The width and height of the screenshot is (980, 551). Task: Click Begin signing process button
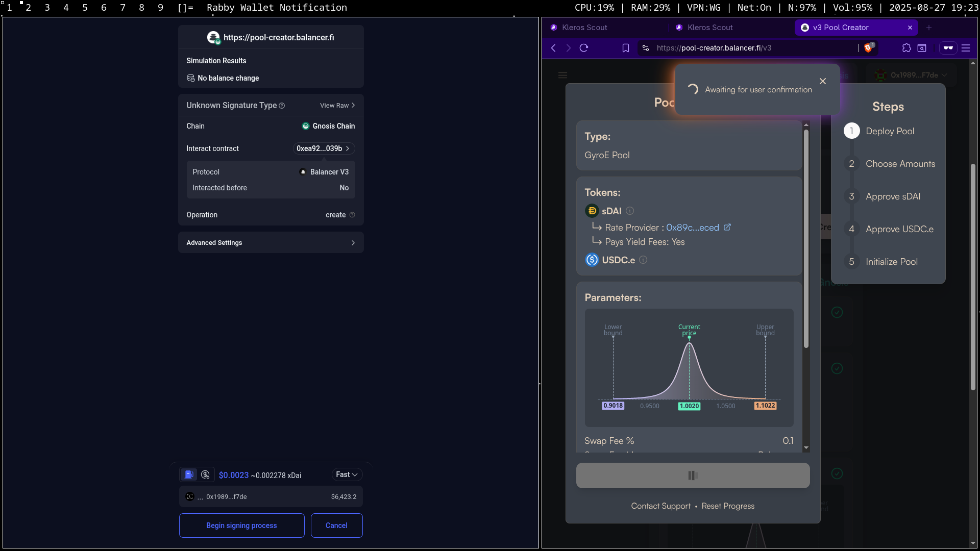coord(241,525)
